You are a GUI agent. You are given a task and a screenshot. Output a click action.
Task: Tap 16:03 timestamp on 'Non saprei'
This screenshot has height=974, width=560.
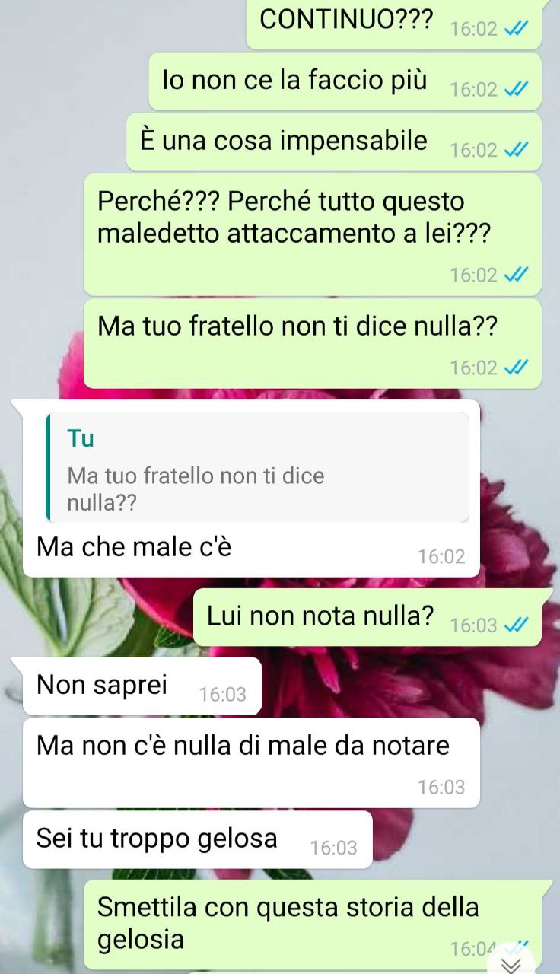222,694
